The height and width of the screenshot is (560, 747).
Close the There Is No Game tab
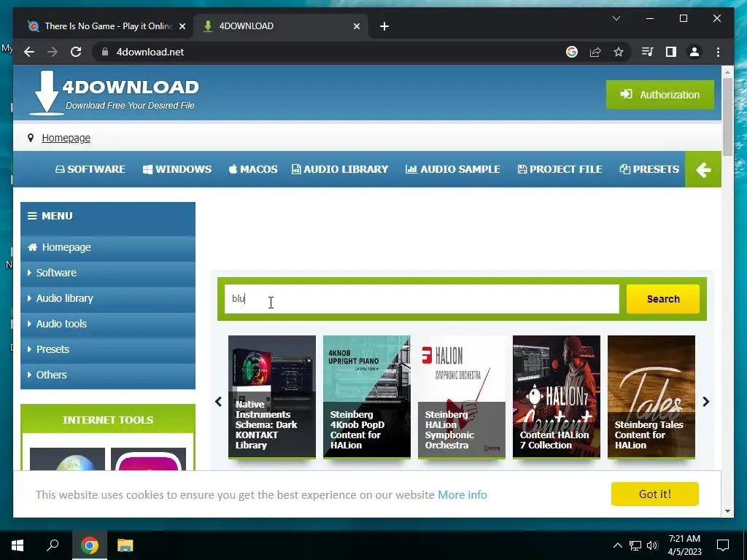(182, 26)
